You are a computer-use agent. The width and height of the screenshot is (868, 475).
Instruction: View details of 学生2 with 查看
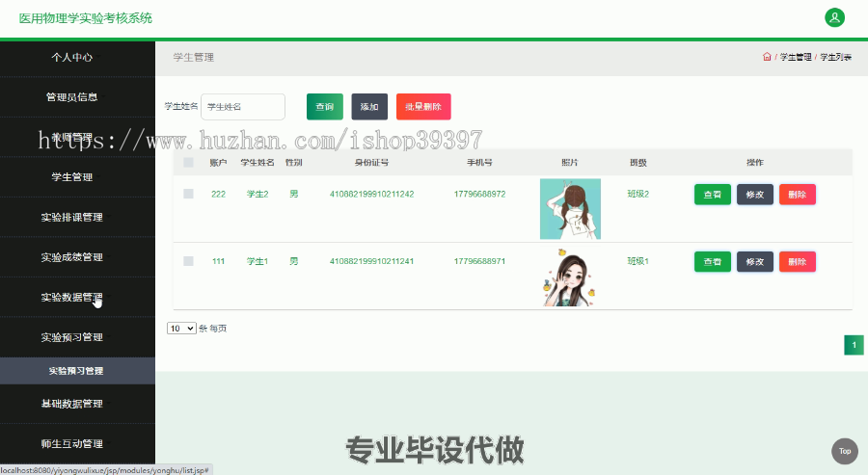[x=713, y=195]
